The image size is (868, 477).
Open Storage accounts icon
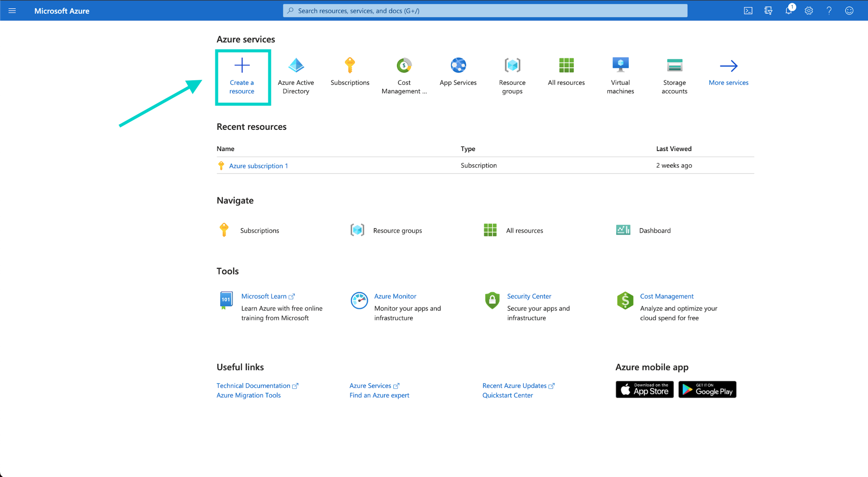(x=674, y=65)
